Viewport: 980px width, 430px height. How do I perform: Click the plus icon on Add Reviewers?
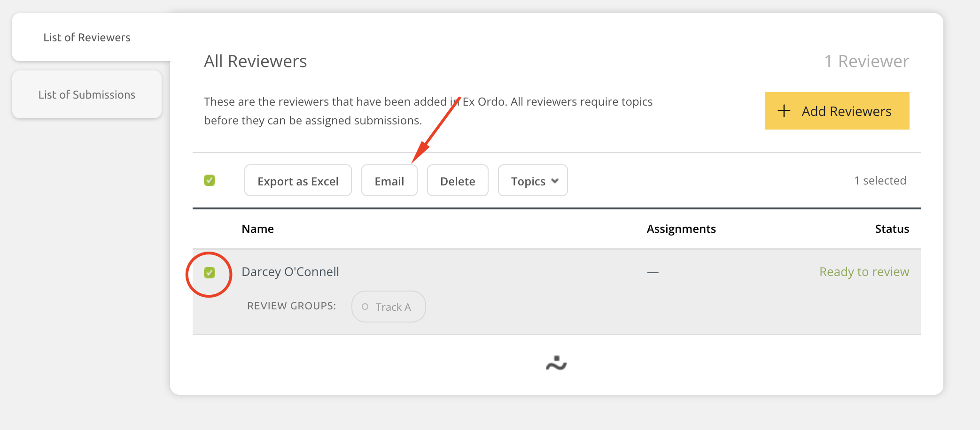[x=784, y=111]
